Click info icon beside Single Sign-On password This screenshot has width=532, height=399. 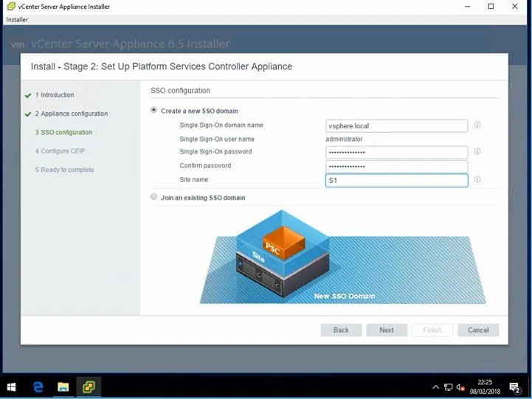(x=477, y=151)
